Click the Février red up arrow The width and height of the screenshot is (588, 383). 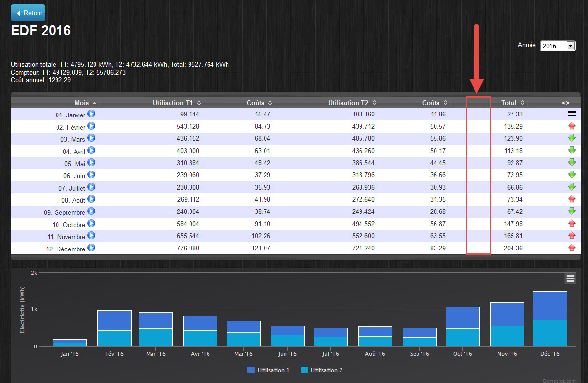click(572, 126)
